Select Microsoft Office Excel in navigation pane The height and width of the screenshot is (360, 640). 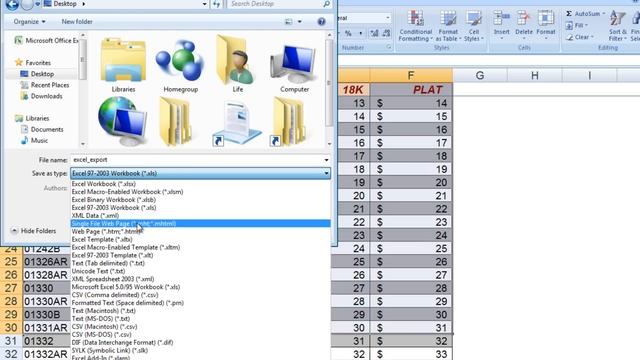pyautogui.click(x=46, y=40)
